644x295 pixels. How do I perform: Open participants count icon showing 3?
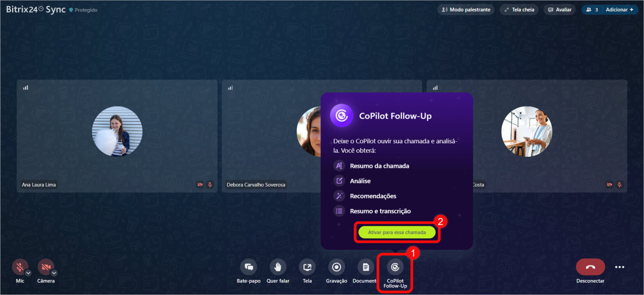click(x=592, y=10)
